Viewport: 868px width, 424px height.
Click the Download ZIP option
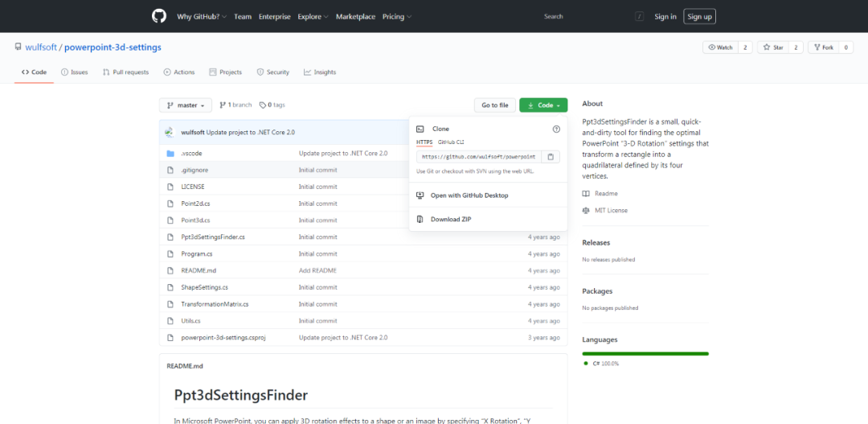point(488,219)
